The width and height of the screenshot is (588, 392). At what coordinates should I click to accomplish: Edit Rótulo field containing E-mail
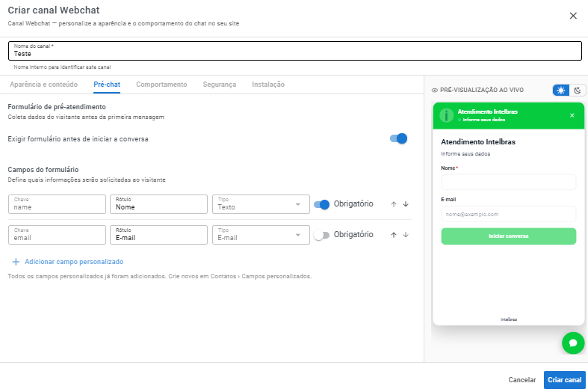[158, 235]
